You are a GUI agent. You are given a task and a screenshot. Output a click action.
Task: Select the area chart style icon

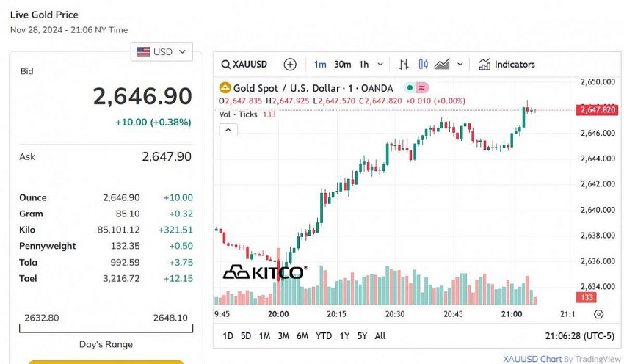(441, 65)
